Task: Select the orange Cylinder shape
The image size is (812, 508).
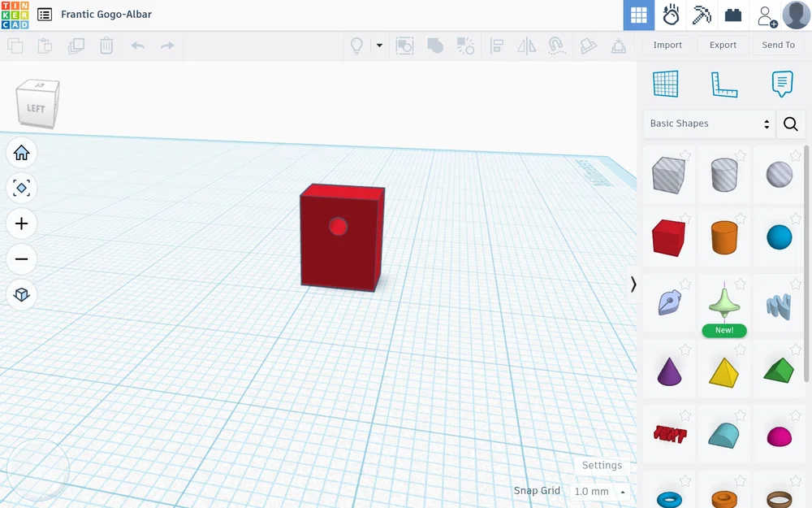Action: click(x=724, y=237)
